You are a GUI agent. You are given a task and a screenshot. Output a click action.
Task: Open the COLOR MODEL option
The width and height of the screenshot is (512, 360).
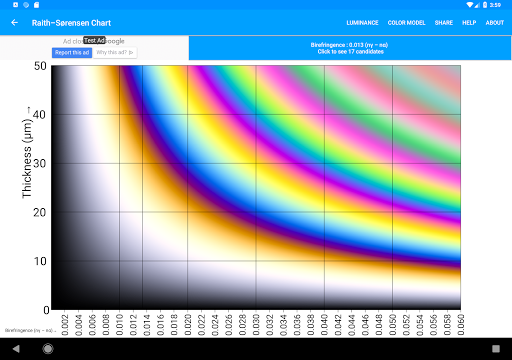(406, 23)
